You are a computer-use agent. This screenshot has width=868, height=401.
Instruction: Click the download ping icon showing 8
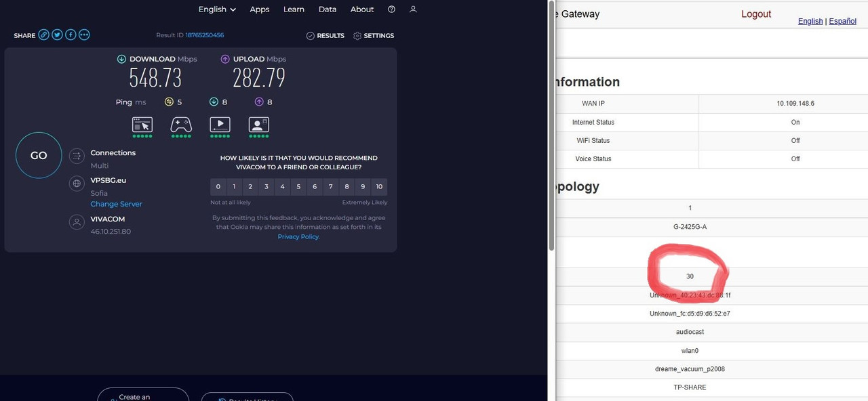coord(214,102)
